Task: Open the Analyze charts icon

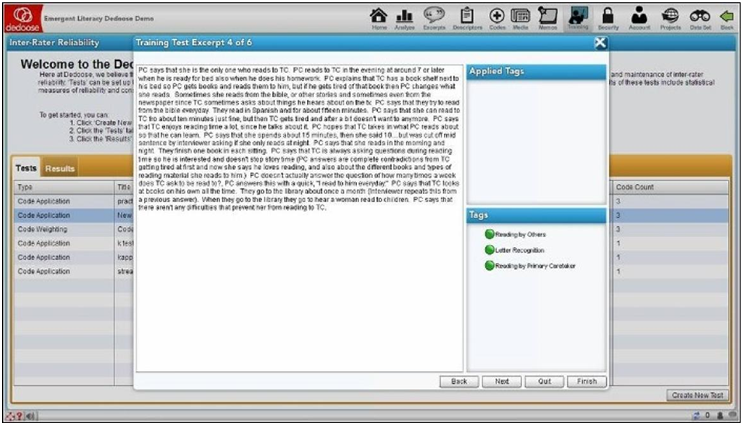Action: click(404, 19)
